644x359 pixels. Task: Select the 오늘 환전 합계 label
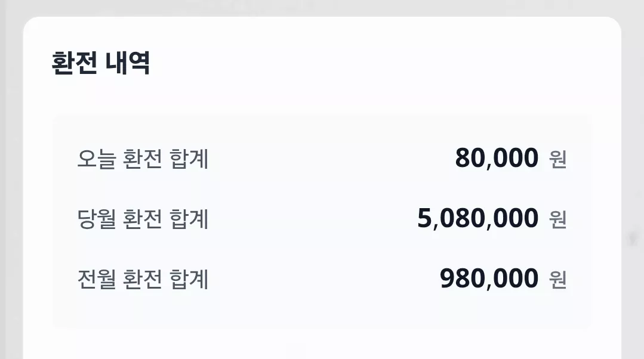(143, 159)
